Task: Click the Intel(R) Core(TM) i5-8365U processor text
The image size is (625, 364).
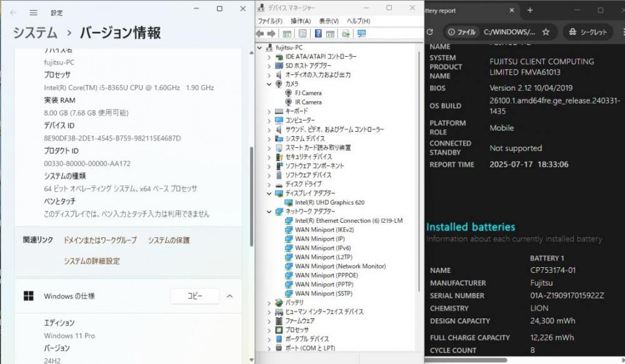Action: (129, 87)
